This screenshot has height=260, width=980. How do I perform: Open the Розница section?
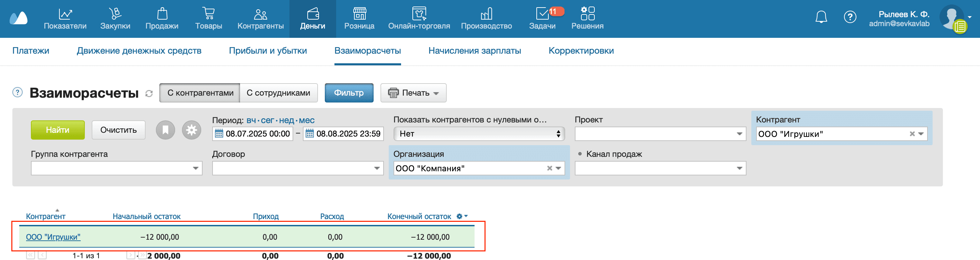pyautogui.click(x=359, y=19)
